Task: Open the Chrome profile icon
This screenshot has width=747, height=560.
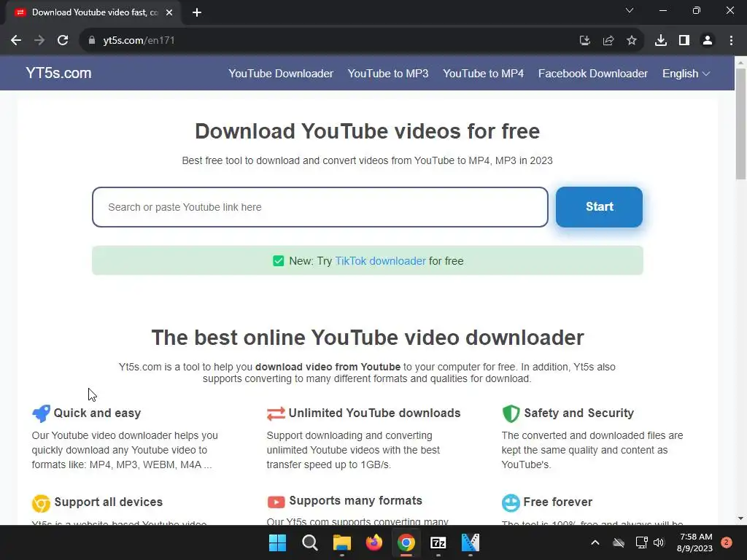Action: tap(708, 41)
